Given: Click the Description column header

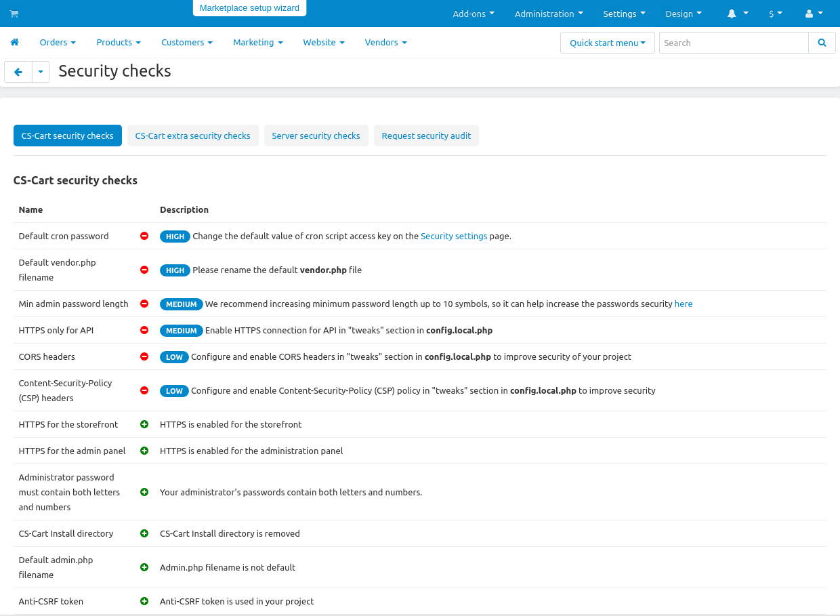Looking at the screenshot, I should coord(184,209).
